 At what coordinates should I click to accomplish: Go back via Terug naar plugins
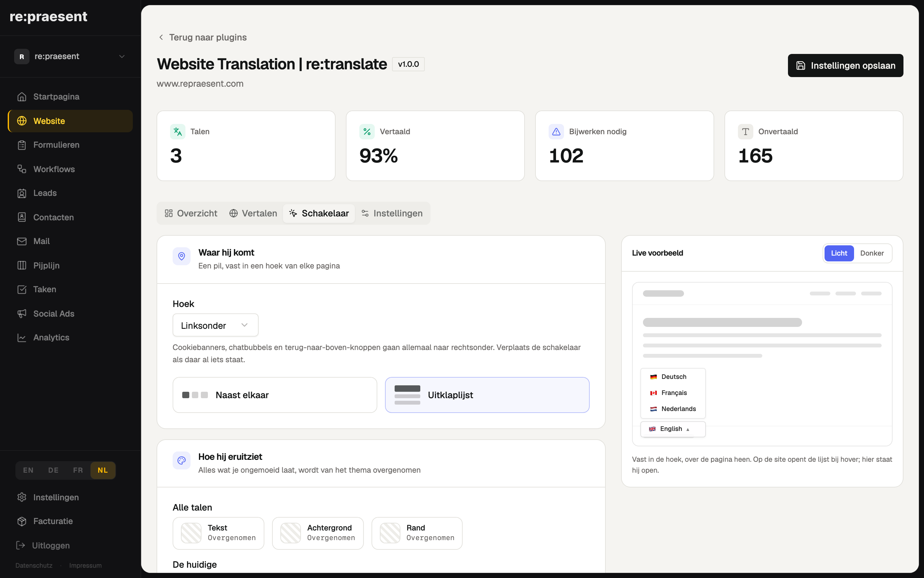(x=203, y=37)
